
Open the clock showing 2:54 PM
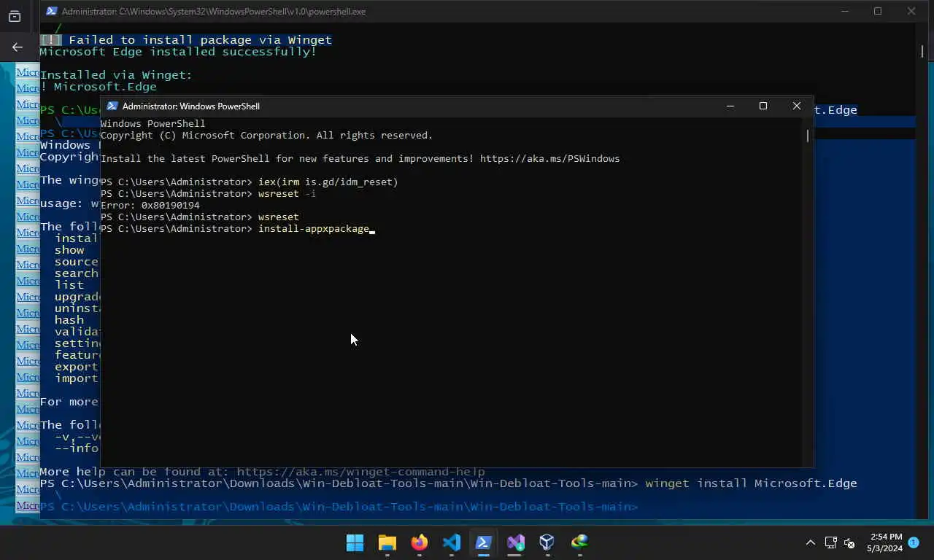pos(884,542)
